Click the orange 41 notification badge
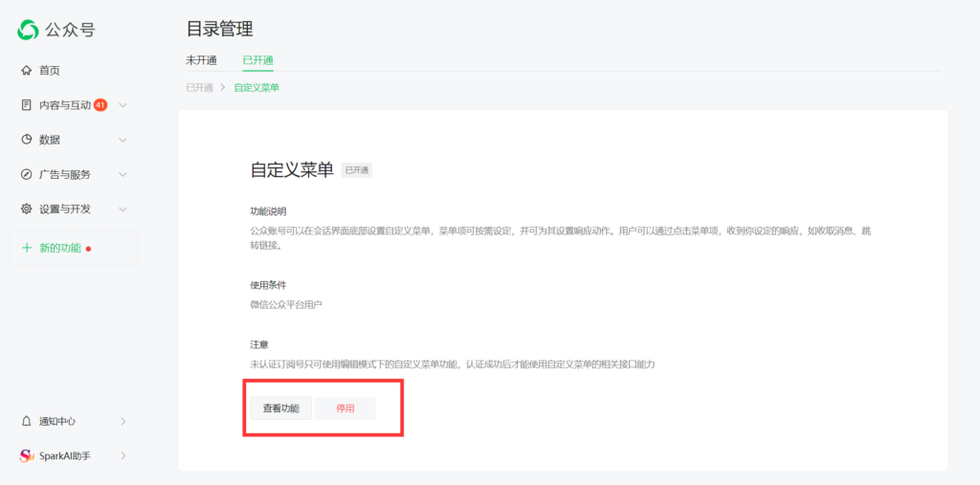Image resolution: width=980 pixels, height=485 pixels. coord(100,105)
